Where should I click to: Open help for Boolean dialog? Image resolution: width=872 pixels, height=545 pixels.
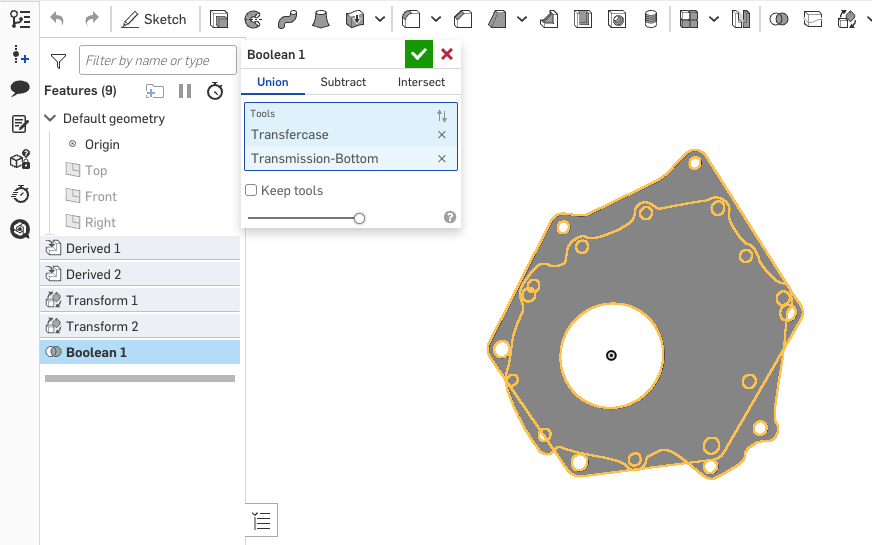[x=450, y=217]
